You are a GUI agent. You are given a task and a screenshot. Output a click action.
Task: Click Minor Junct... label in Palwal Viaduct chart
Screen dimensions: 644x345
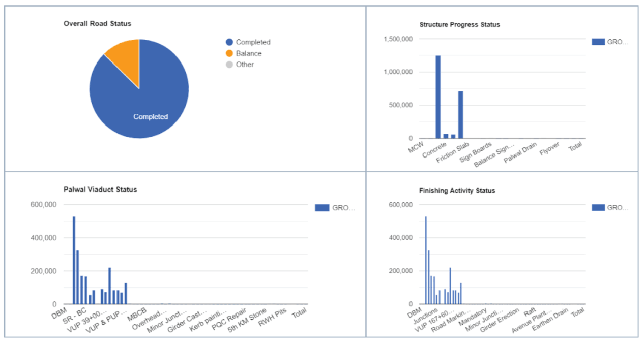166,320
